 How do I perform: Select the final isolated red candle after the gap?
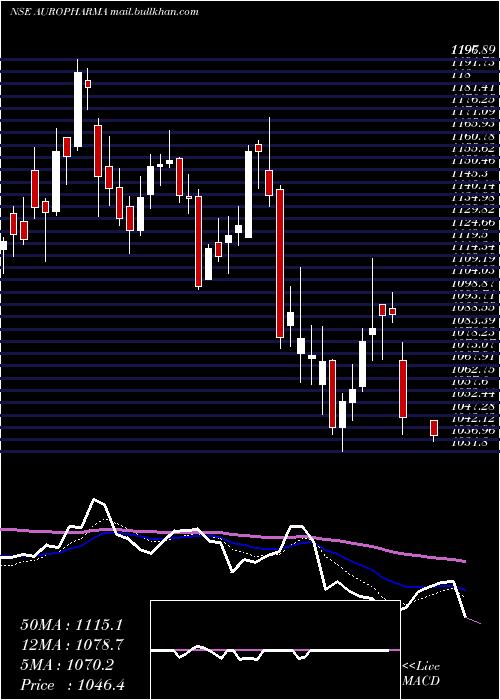[x=433, y=428]
